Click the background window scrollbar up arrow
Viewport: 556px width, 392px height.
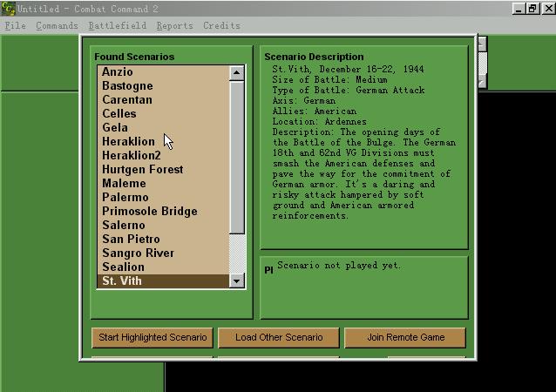click(482, 44)
